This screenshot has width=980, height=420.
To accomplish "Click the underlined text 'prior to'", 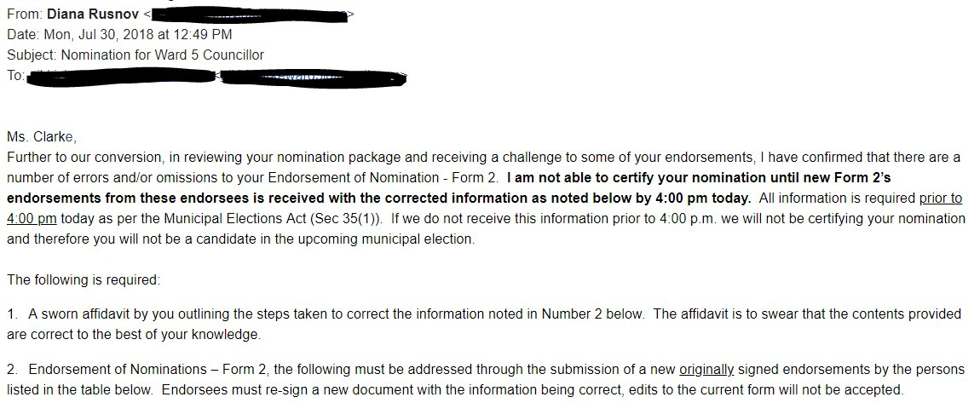I will tap(941, 198).
